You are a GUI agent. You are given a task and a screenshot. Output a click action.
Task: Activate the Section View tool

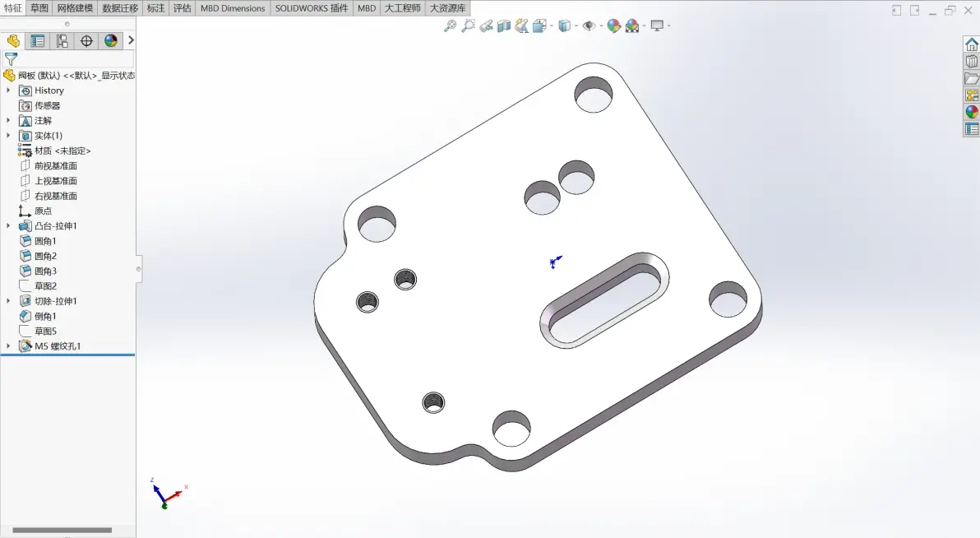(504, 26)
